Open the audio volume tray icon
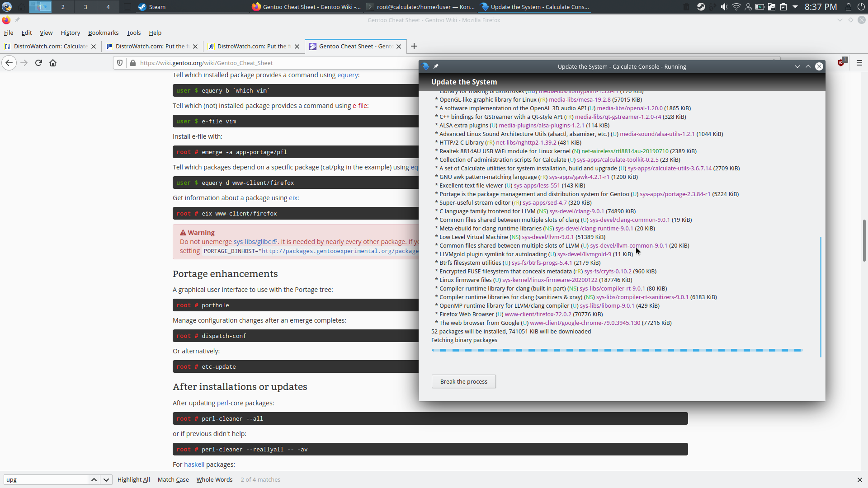 724,7
